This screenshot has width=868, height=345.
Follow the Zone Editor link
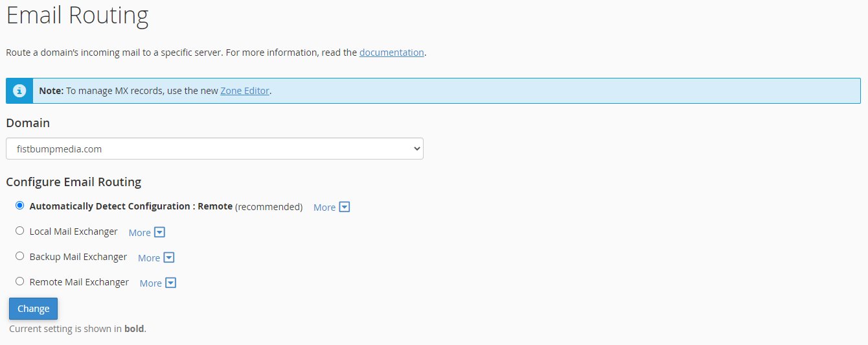244,91
